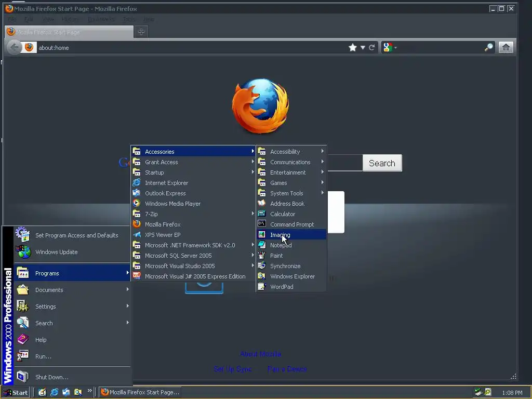
Task: Select the Mozilla Firefox Start Page tab
Action: pos(69,32)
